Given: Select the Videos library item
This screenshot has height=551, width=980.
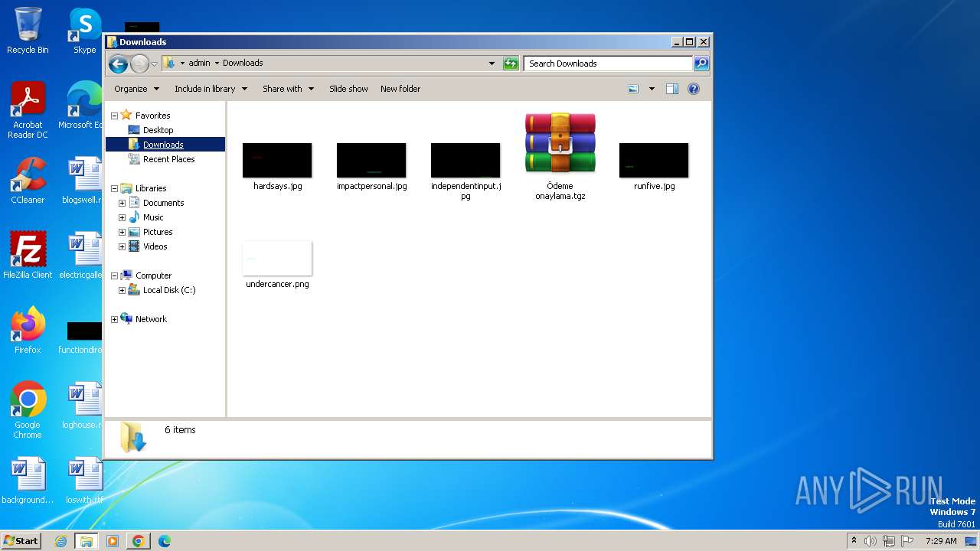Looking at the screenshot, I should tap(155, 246).
